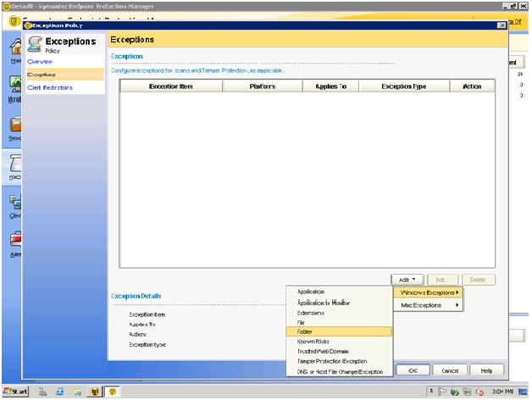Open the Clients icon in the main window sidebar

click(15, 203)
